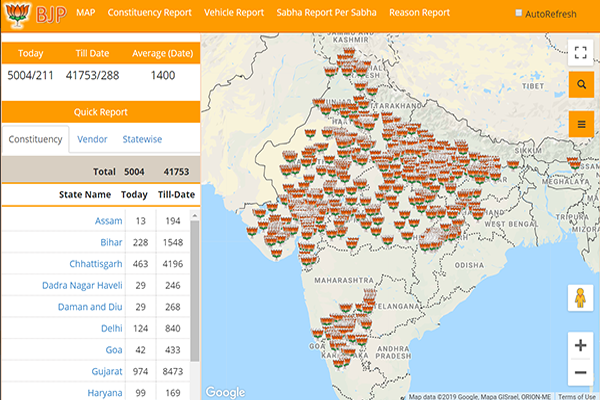The image size is (600, 400).
Task: Open the Delhi state link
Action: tap(112, 328)
